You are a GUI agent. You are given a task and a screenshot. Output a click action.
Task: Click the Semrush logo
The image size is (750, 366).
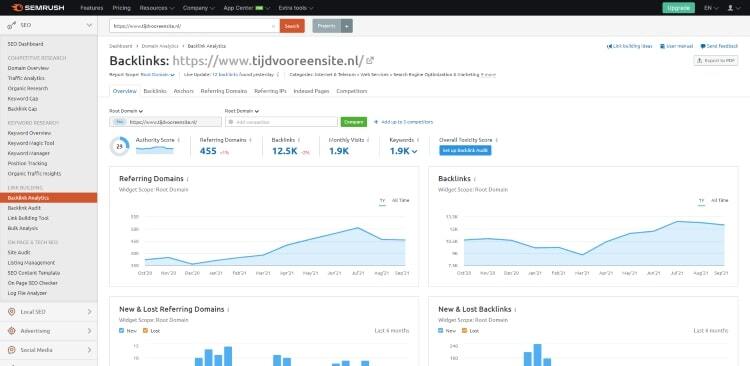tap(38, 8)
